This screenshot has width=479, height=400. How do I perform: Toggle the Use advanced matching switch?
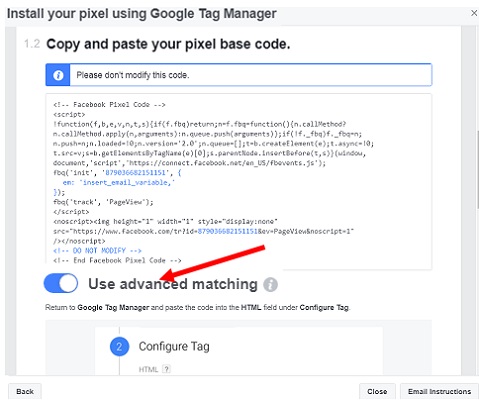tap(61, 283)
